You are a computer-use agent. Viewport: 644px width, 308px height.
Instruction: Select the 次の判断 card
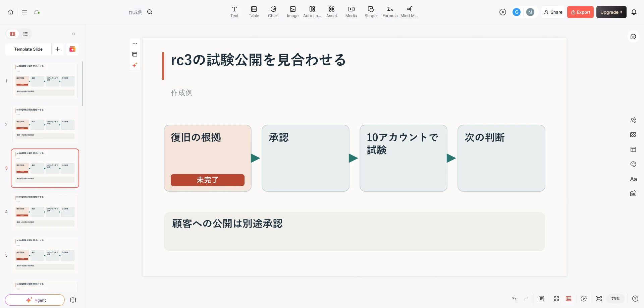(501, 158)
